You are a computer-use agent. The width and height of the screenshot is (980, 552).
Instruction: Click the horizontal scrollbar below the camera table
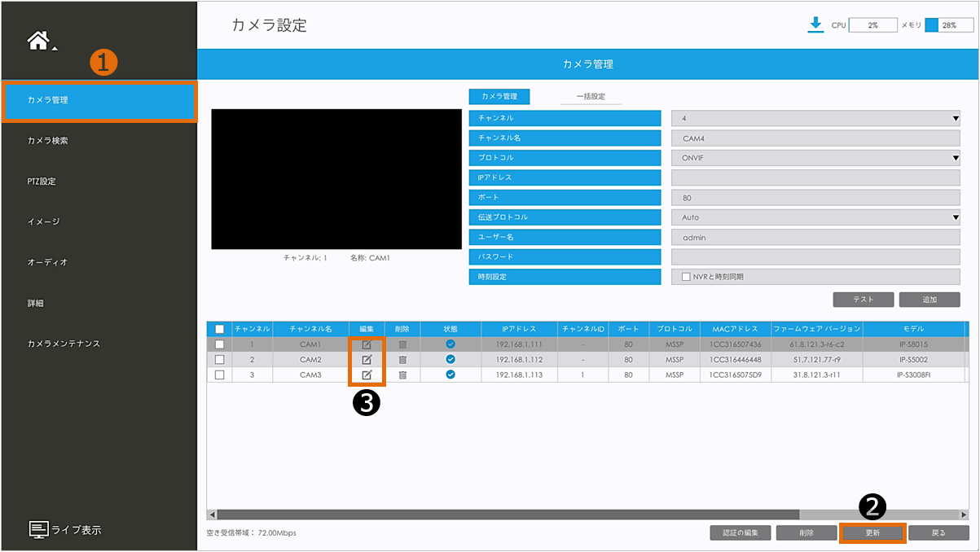pos(505,515)
